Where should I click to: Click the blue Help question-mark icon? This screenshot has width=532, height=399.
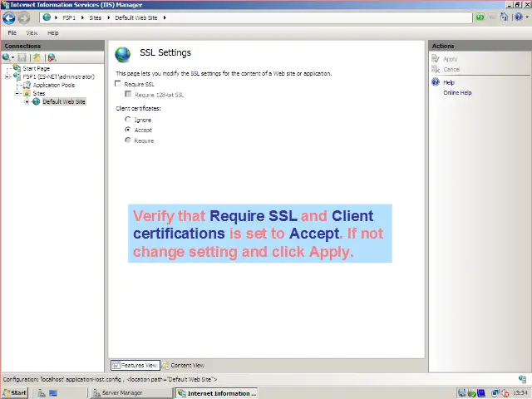pos(518,17)
